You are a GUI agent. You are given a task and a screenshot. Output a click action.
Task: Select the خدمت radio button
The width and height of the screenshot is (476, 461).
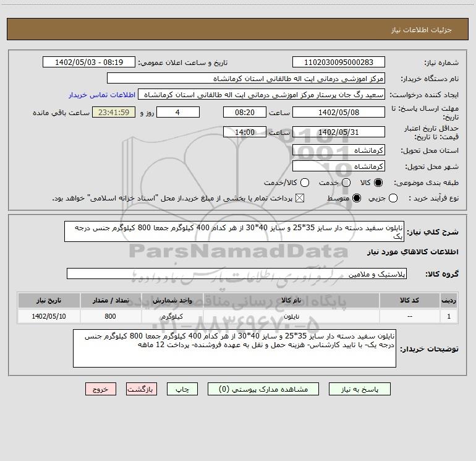[346, 183]
